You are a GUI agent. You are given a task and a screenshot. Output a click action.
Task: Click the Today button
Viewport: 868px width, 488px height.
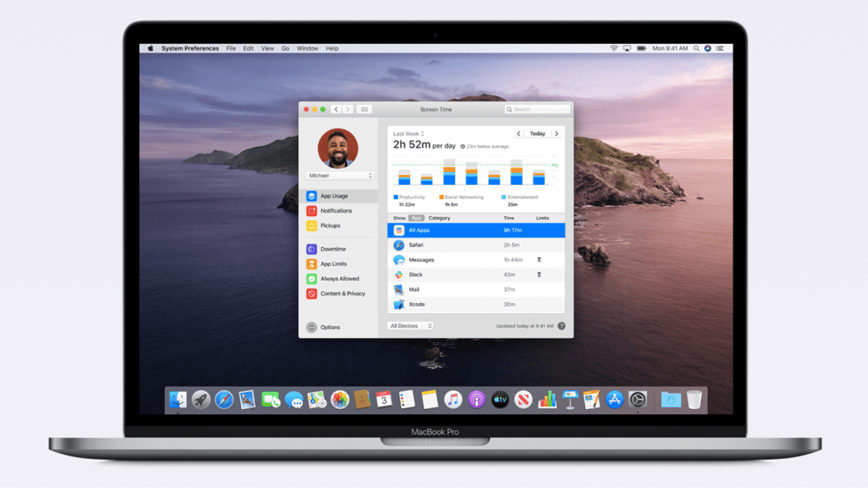point(537,134)
